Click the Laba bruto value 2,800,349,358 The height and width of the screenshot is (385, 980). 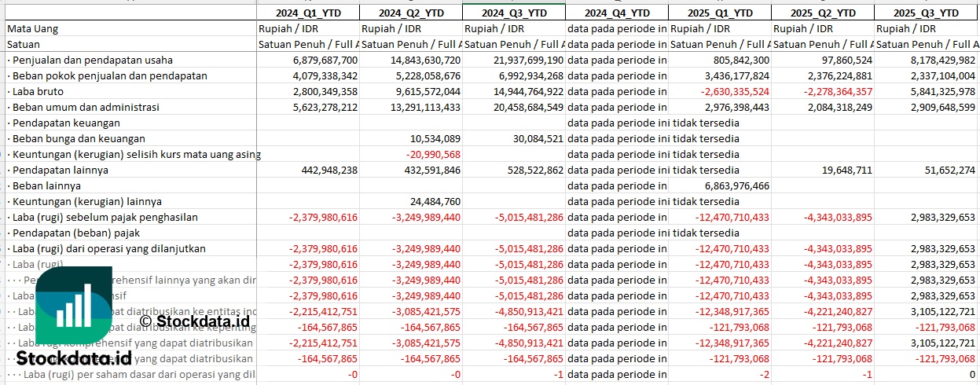325,91
